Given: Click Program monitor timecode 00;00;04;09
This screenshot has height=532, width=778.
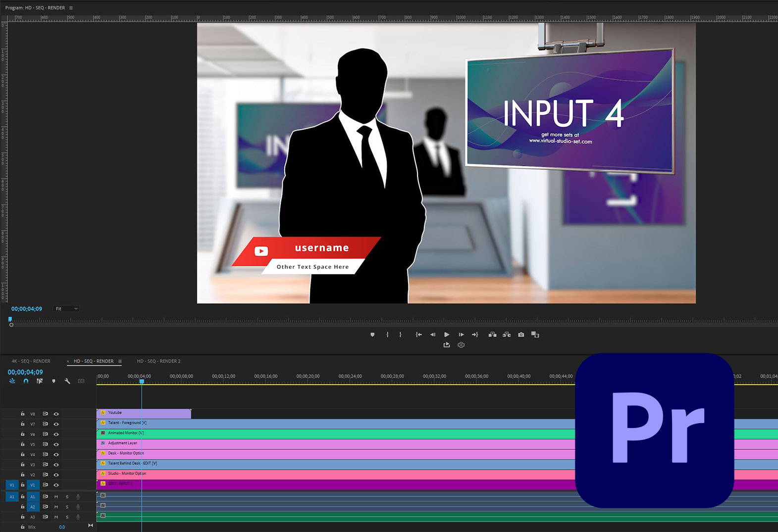Looking at the screenshot, I should (x=27, y=309).
